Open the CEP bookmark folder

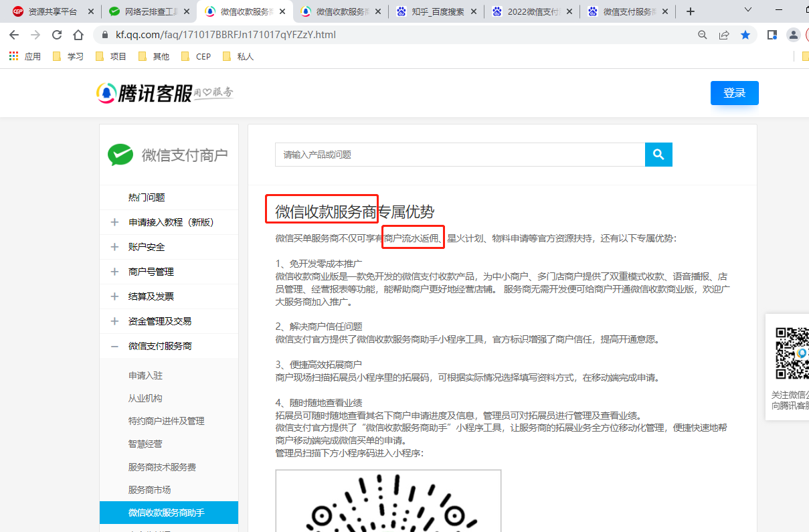click(x=196, y=56)
